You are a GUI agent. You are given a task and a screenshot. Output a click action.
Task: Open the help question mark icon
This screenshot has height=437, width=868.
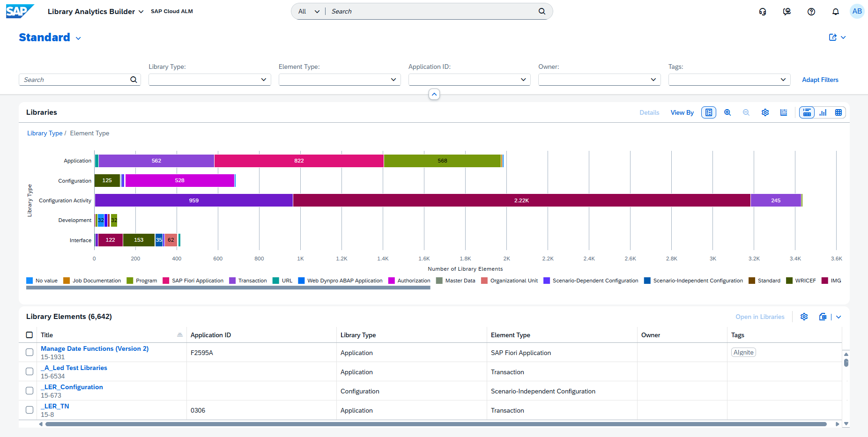click(811, 12)
